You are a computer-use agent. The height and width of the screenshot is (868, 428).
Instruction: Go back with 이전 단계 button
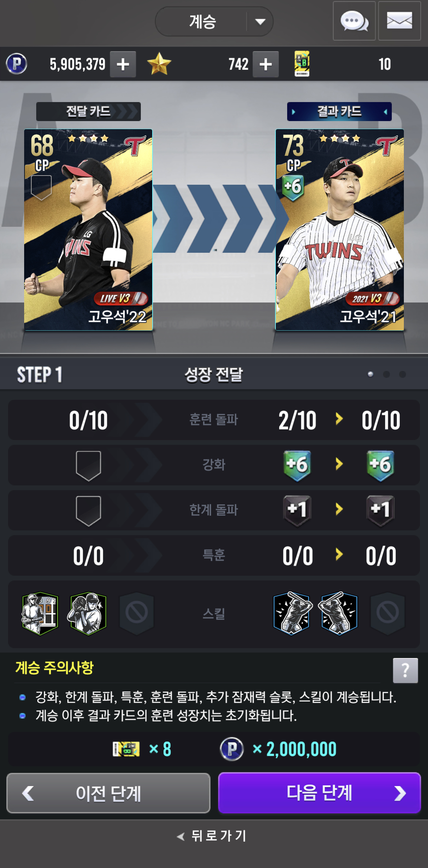(108, 793)
